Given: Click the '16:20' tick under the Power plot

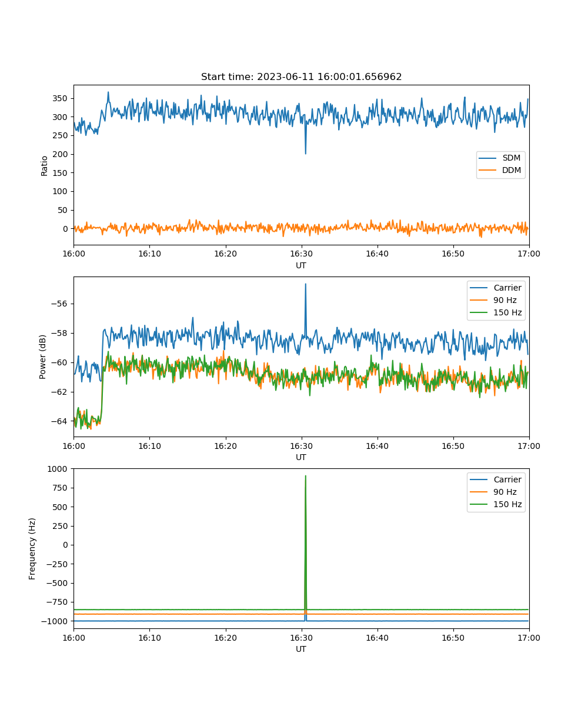Looking at the screenshot, I should click(225, 445).
